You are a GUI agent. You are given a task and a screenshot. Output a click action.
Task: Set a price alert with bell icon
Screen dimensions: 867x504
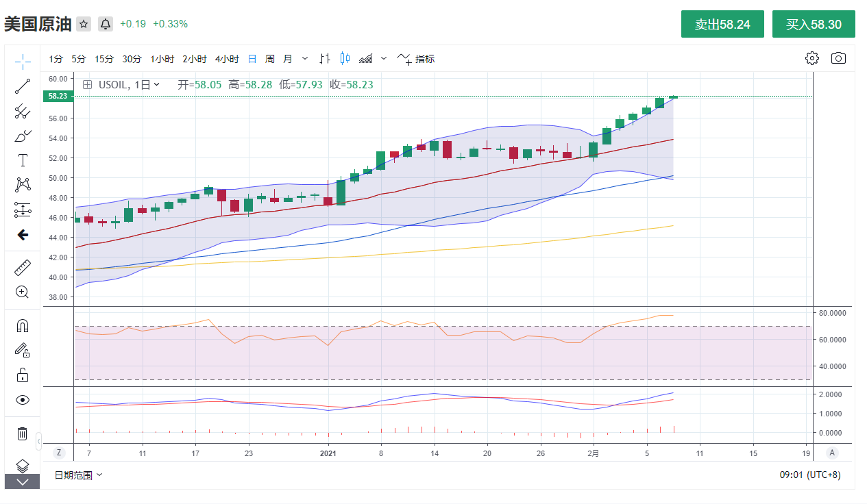(106, 24)
